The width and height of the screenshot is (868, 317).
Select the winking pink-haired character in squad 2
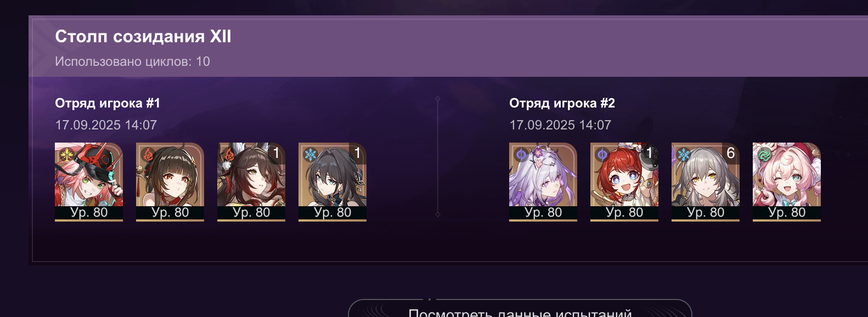tap(787, 182)
